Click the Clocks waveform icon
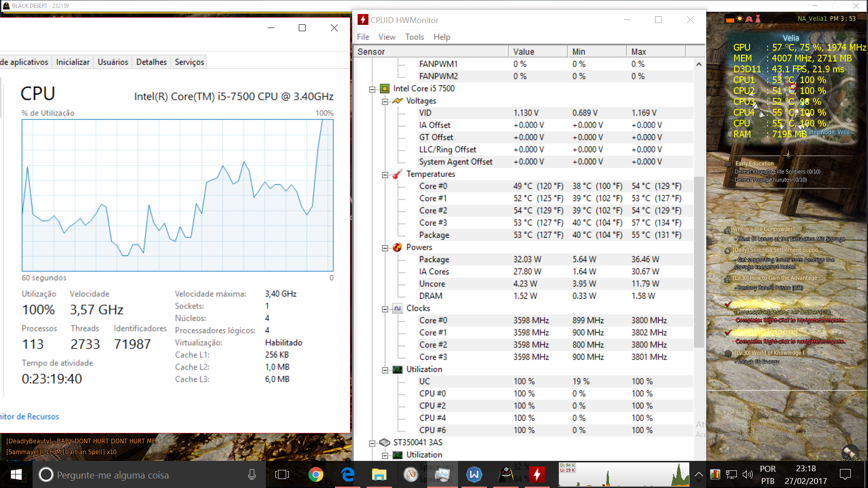 click(x=397, y=308)
